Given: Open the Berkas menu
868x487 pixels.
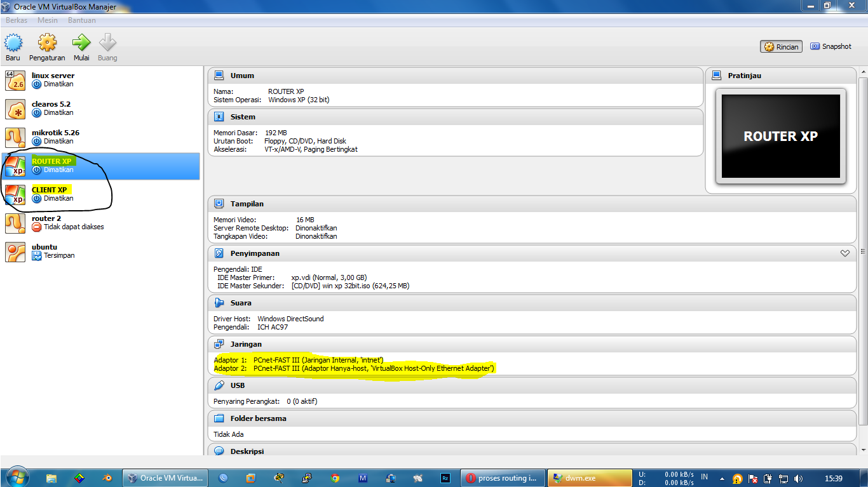Looking at the screenshot, I should pyautogui.click(x=17, y=20).
